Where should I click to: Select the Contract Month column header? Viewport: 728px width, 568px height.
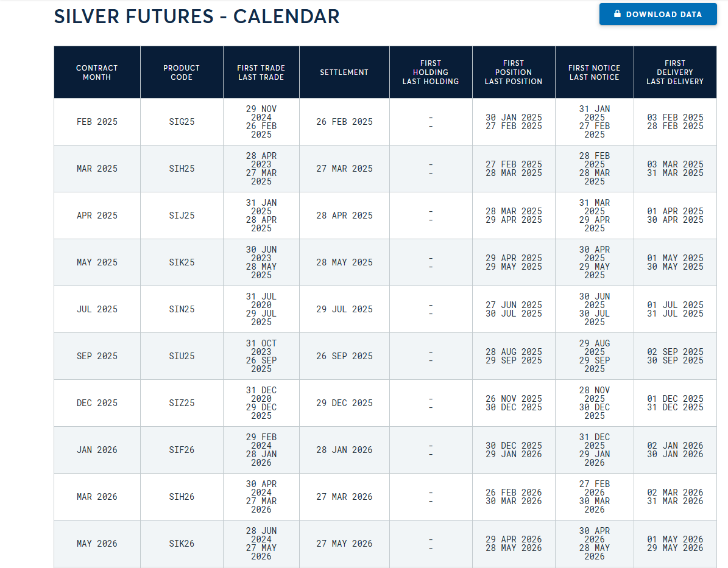(97, 72)
